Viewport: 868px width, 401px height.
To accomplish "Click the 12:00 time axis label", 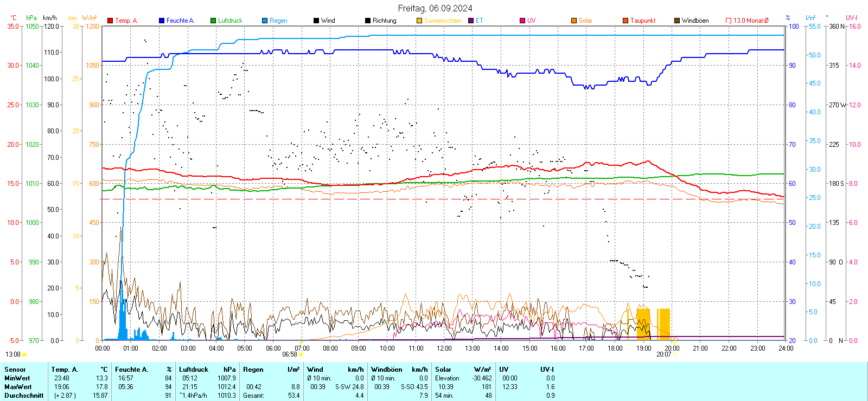I will pyautogui.click(x=444, y=348).
